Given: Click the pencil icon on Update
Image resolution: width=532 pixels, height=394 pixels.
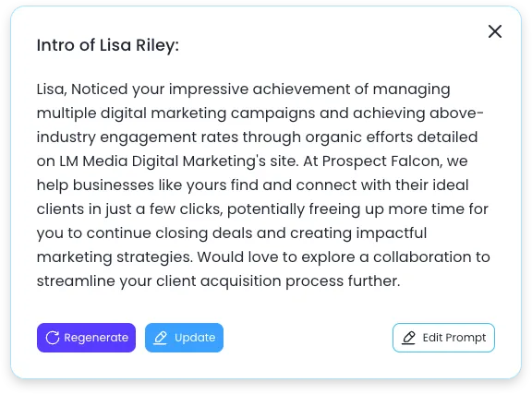Looking at the screenshot, I should click(161, 338).
